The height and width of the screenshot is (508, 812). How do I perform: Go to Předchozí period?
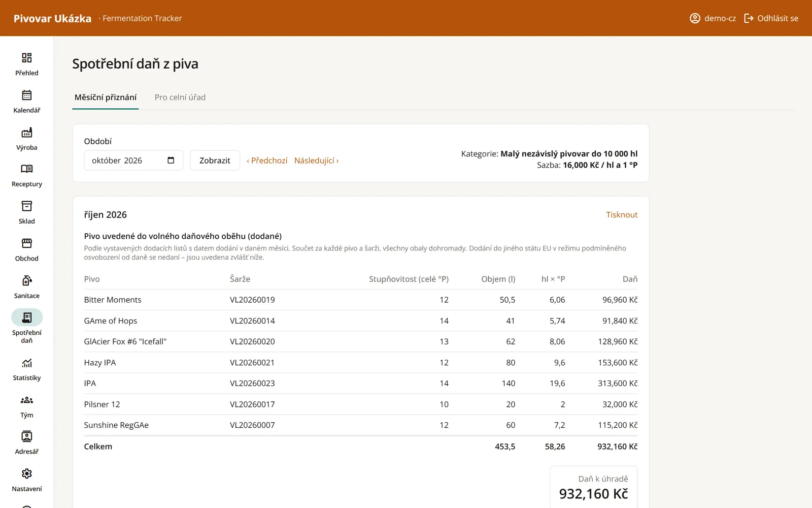point(267,161)
